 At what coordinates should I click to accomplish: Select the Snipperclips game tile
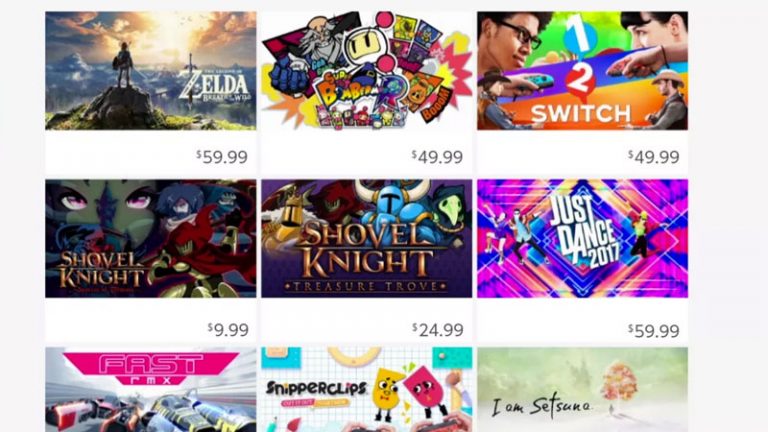366,390
